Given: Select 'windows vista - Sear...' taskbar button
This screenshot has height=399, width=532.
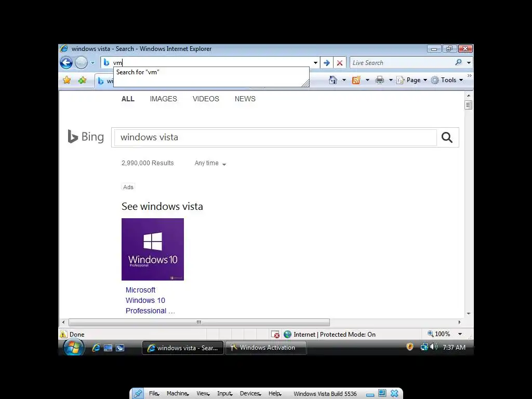Looking at the screenshot, I should (x=183, y=348).
